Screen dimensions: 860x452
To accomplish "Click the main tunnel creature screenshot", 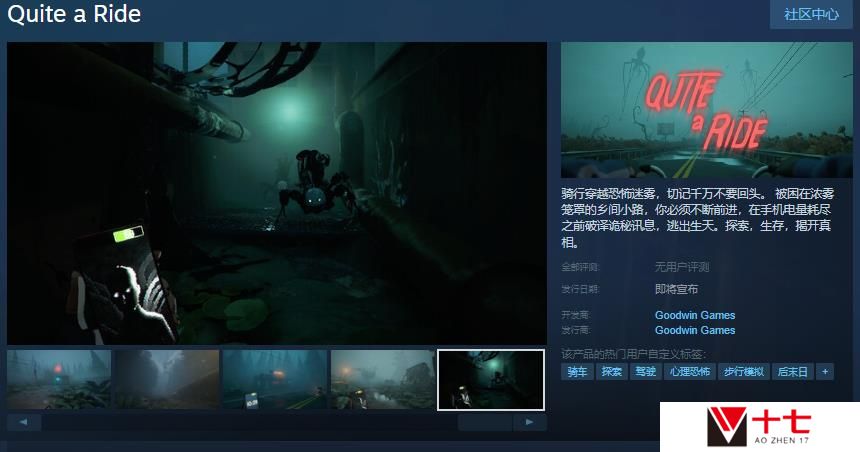I will tap(277, 193).
